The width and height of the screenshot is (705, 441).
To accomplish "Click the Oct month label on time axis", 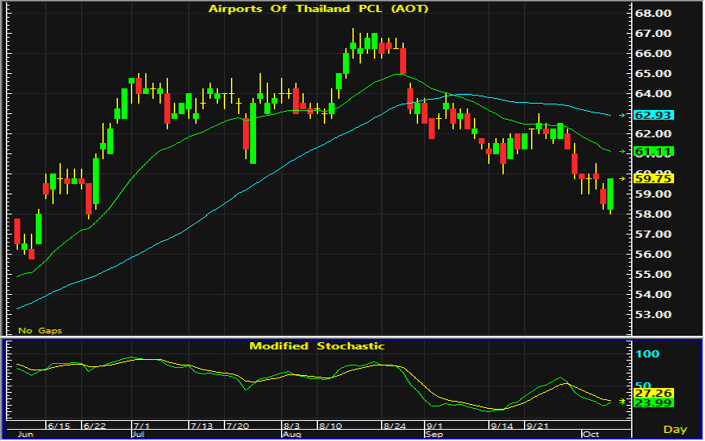I will [x=591, y=434].
